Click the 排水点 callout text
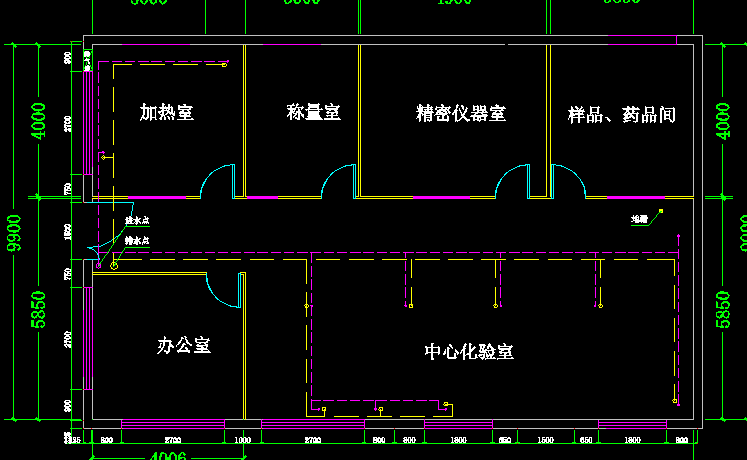This screenshot has width=747, height=460. coord(137,240)
